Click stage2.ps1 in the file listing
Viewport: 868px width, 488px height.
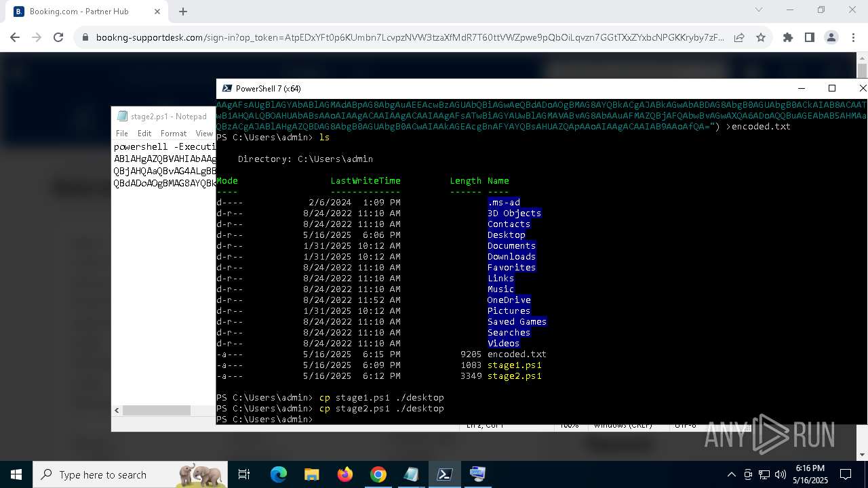pyautogui.click(x=514, y=376)
